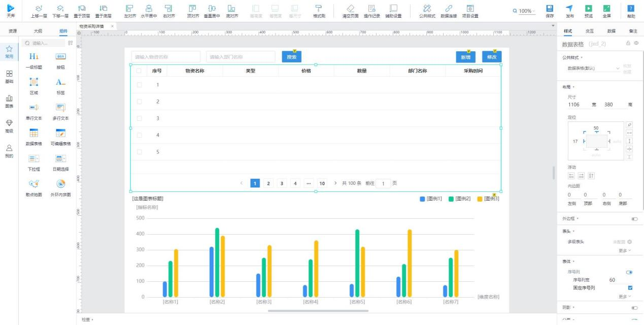Click the 发布 publish icon
The image size is (644, 325).
point(569,9)
